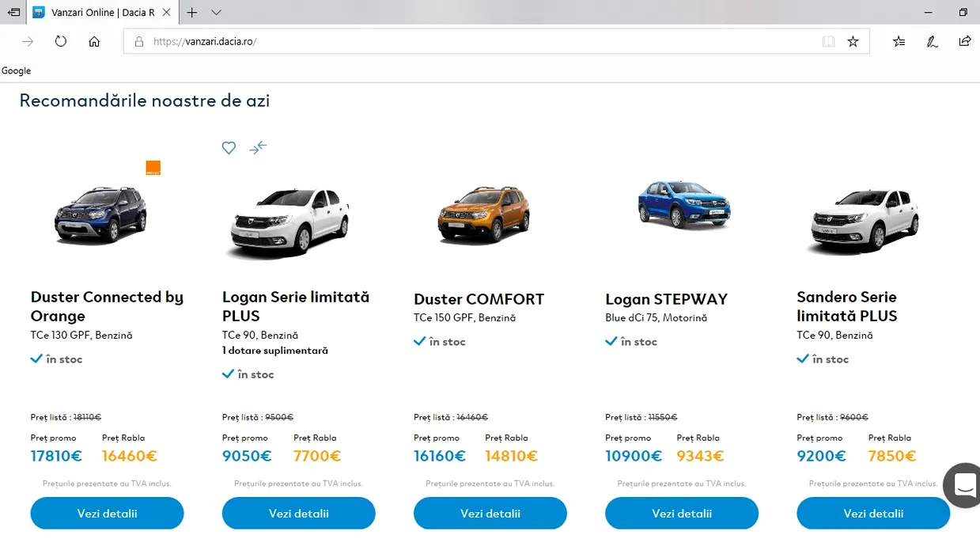980x554 pixels.
Task: Toggle reading view in address bar
Action: [828, 41]
